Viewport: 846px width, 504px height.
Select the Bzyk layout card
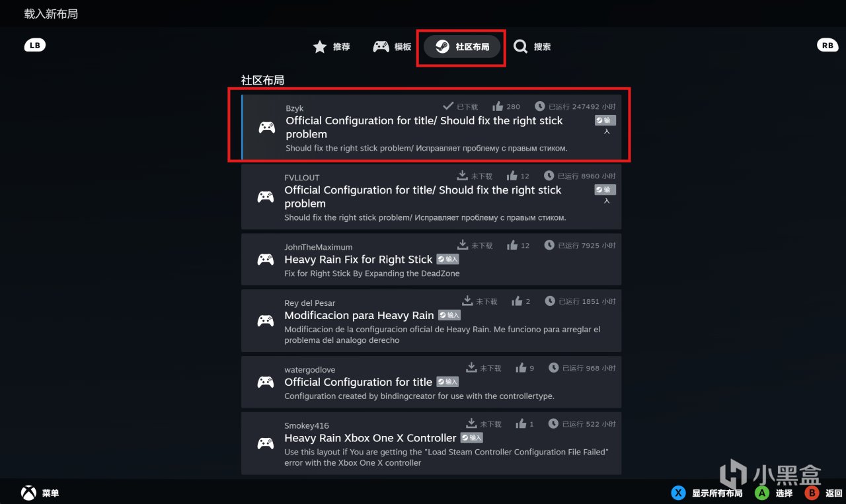tap(431, 127)
